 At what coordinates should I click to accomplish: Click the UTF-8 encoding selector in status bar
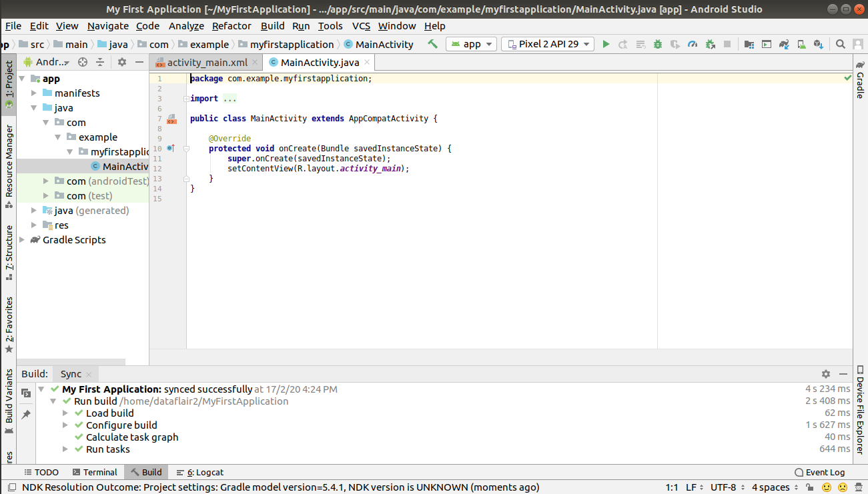click(x=726, y=487)
